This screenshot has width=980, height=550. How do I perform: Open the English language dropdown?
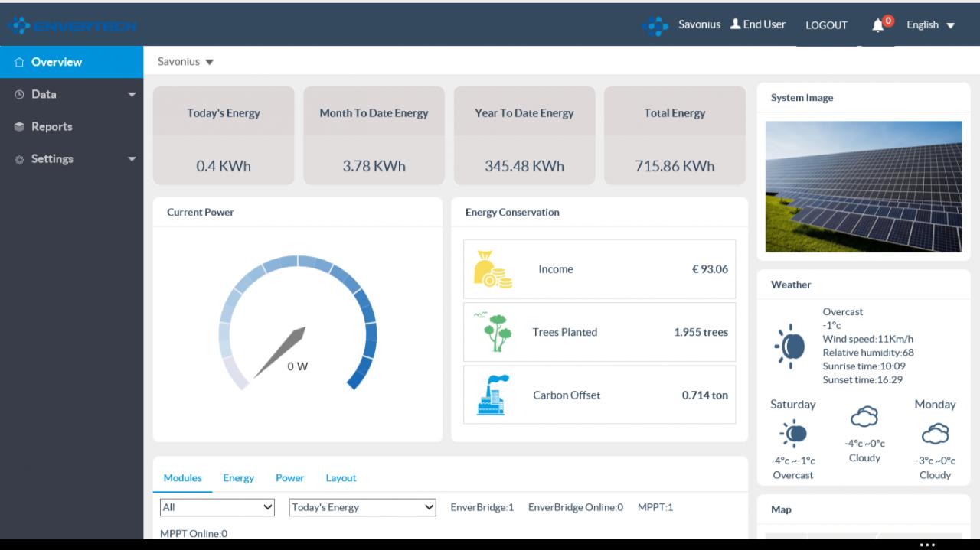pyautogui.click(x=930, y=25)
